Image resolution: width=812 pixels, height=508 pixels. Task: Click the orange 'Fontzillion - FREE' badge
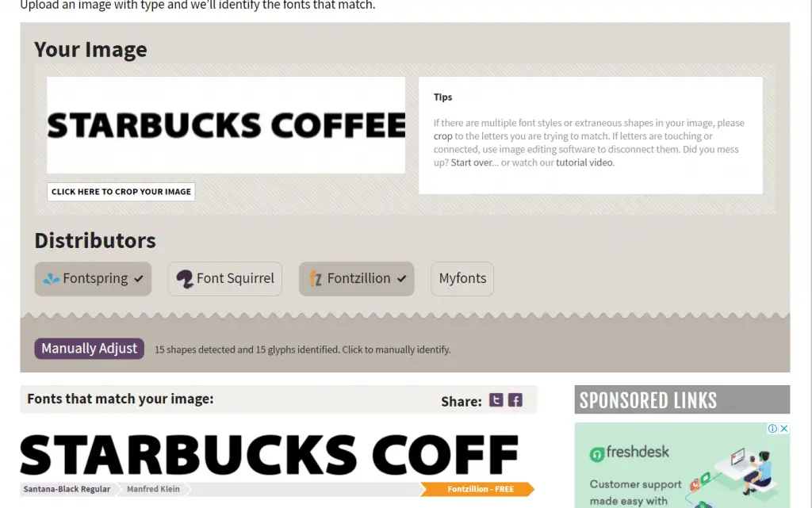tap(477, 489)
